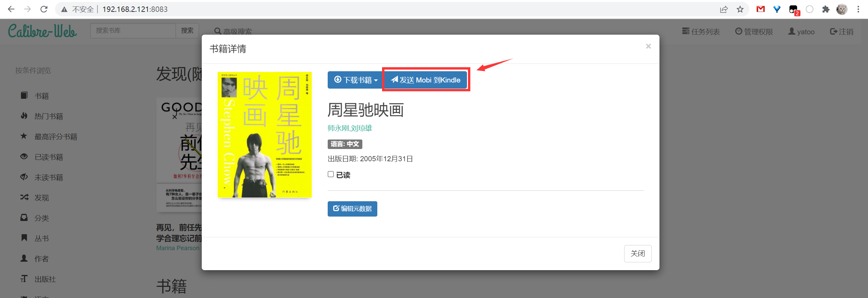Viewport: 868px width, 298px height.
Task: Click the 周星驰映画 book cover image
Action: (265, 134)
